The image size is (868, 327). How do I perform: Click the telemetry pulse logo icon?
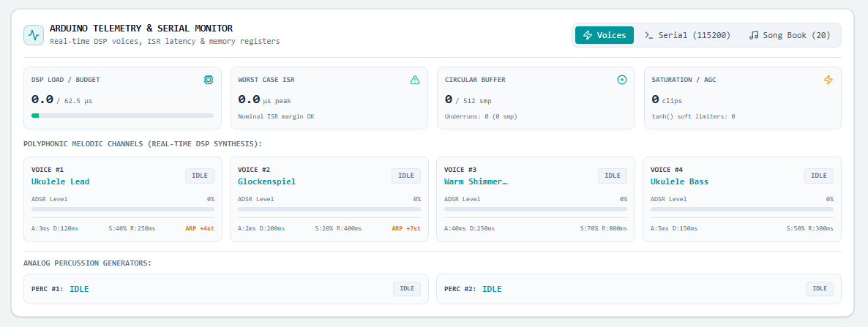[x=34, y=35]
